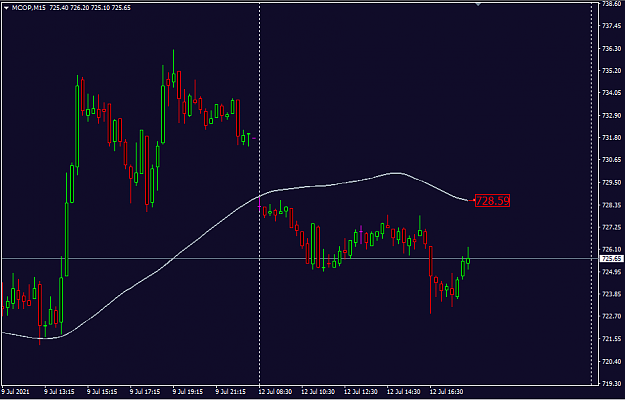Click the 731.80 price axis label
Image resolution: width=625 pixels, height=400 pixels.
tap(612, 137)
